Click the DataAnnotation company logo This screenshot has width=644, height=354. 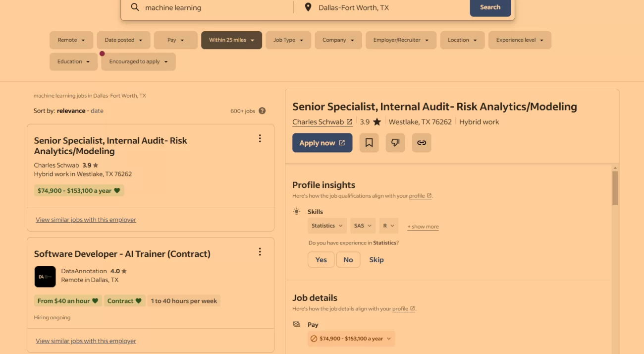(45, 277)
